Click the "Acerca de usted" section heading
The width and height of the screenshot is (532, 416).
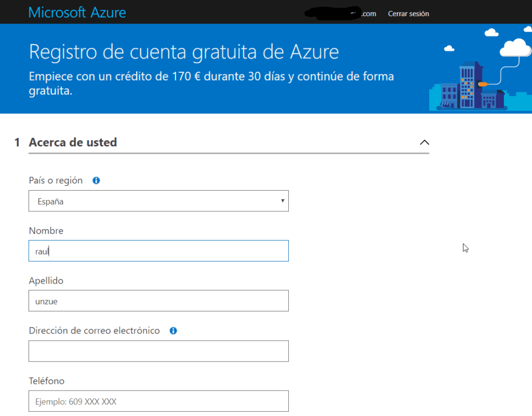[72, 142]
